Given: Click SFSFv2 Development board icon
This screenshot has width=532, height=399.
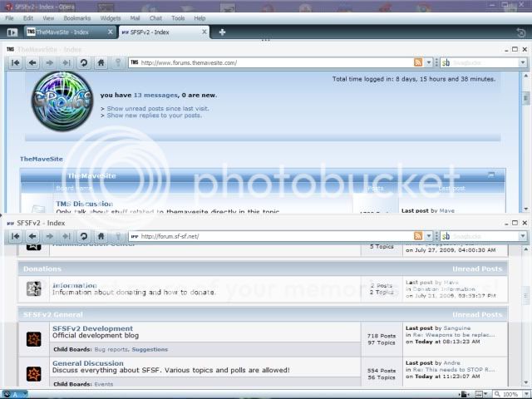Looking at the screenshot, I should tap(34, 339).
